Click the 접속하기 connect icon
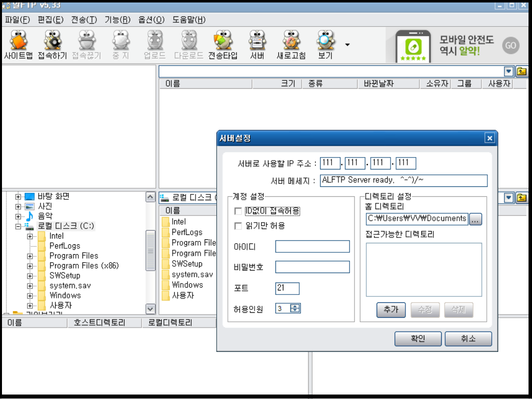 pyautogui.click(x=52, y=45)
